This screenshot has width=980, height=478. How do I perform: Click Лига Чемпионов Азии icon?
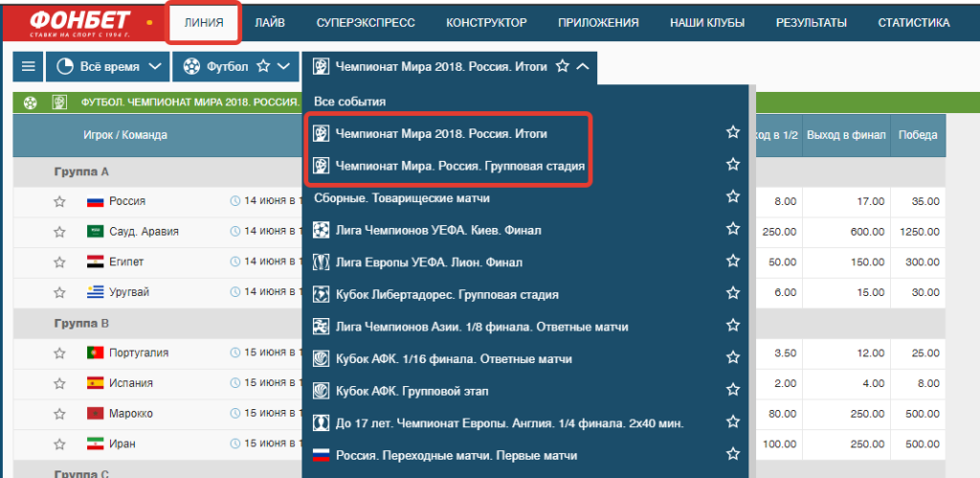click(x=322, y=327)
